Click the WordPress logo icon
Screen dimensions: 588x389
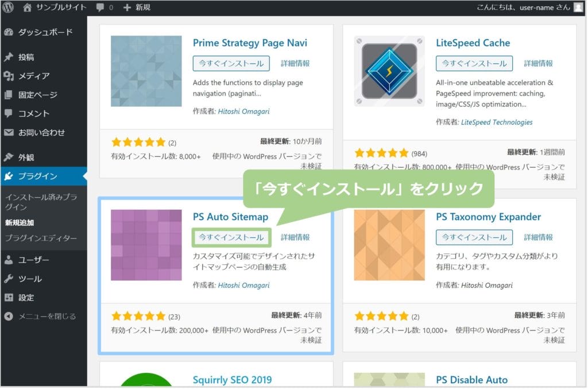(x=8, y=7)
